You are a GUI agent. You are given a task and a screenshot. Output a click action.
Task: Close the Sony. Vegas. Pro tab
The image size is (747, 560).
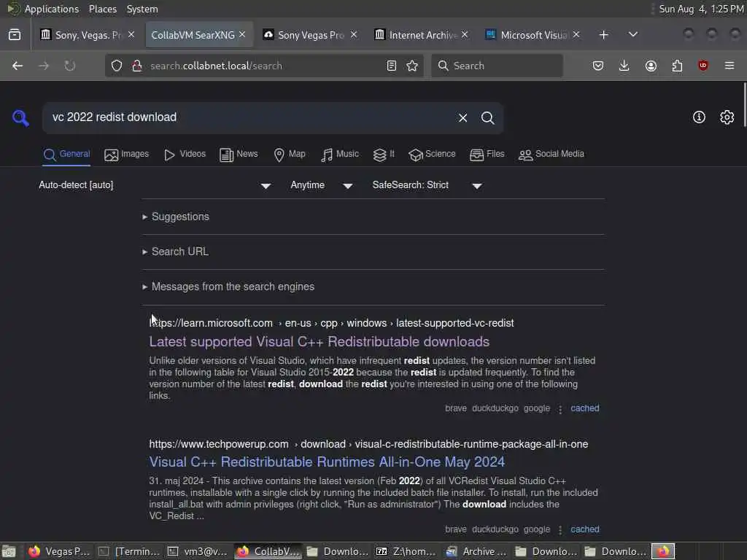(131, 35)
